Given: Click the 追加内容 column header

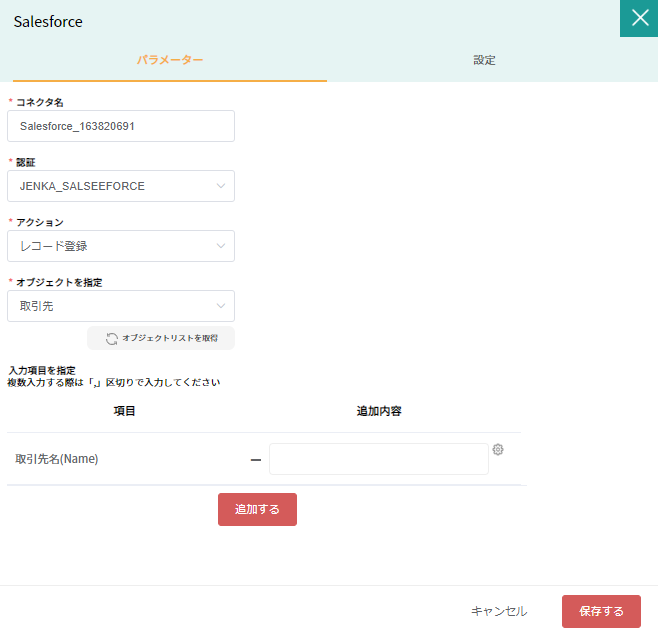Looking at the screenshot, I should click(379, 411).
